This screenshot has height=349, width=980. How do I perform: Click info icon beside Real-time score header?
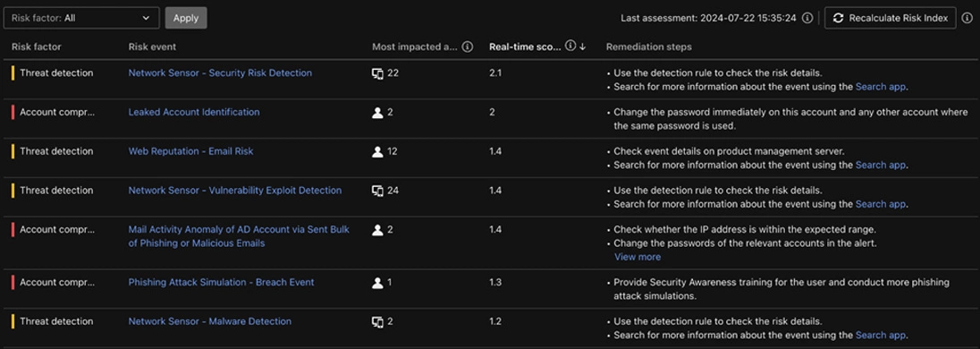(x=570, y=46)
